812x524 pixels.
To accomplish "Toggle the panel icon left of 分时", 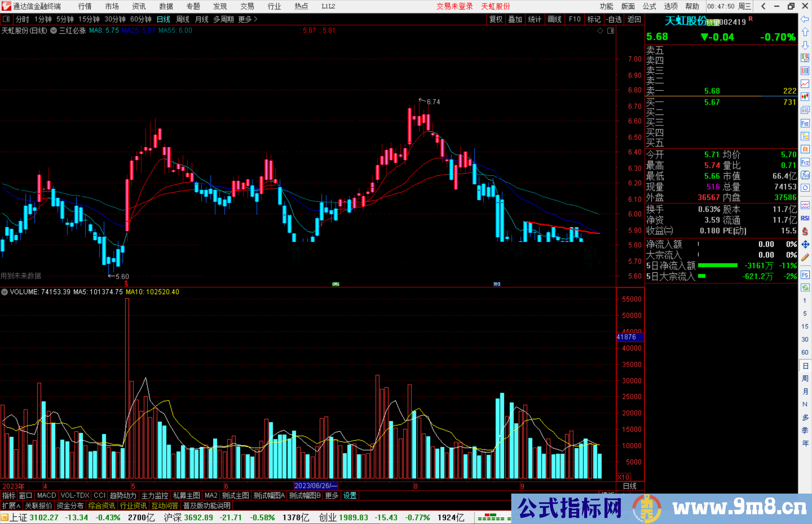I will click(6, 19).
